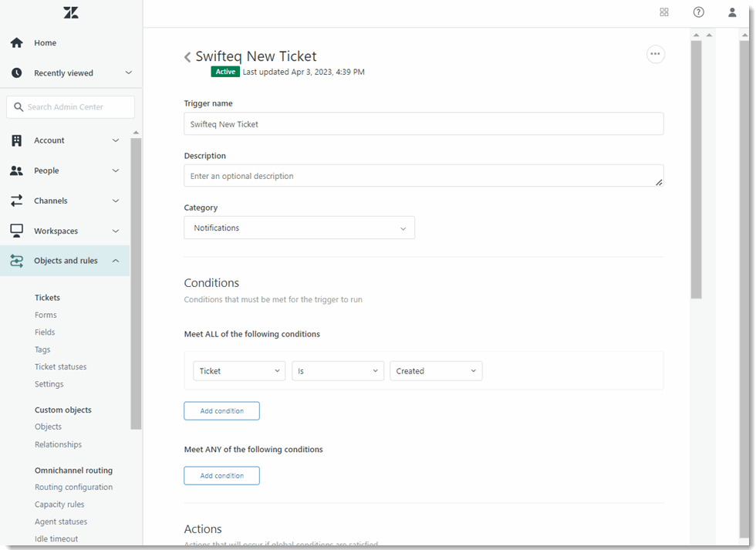Click the Active status badge
The image size is (756, 550).
(x=225, y=72)
